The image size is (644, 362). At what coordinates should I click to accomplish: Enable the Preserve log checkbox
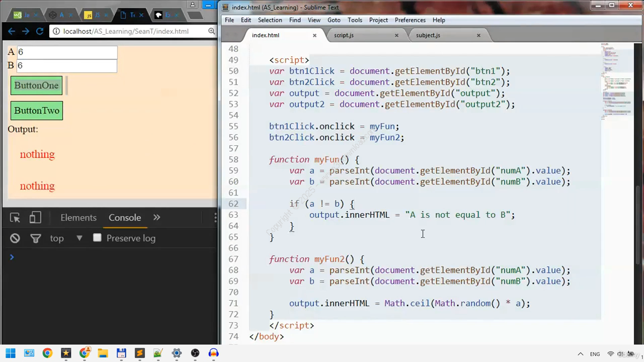point(97,238)
